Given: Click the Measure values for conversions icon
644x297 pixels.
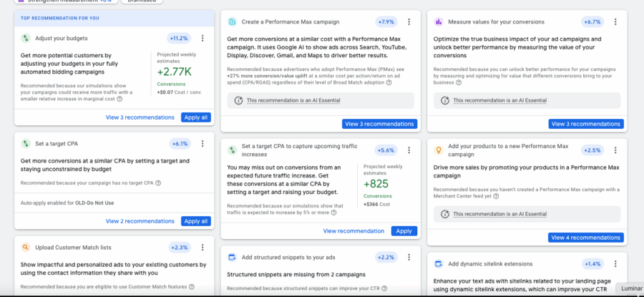Looking at the screenshot, I should point(439,22).
